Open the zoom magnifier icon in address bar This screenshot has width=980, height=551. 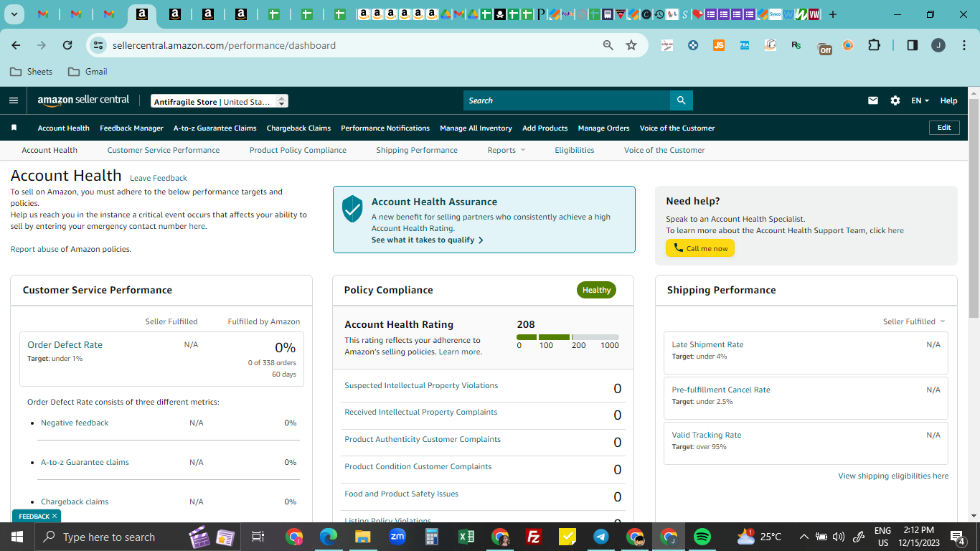click(x=608, y=45)
